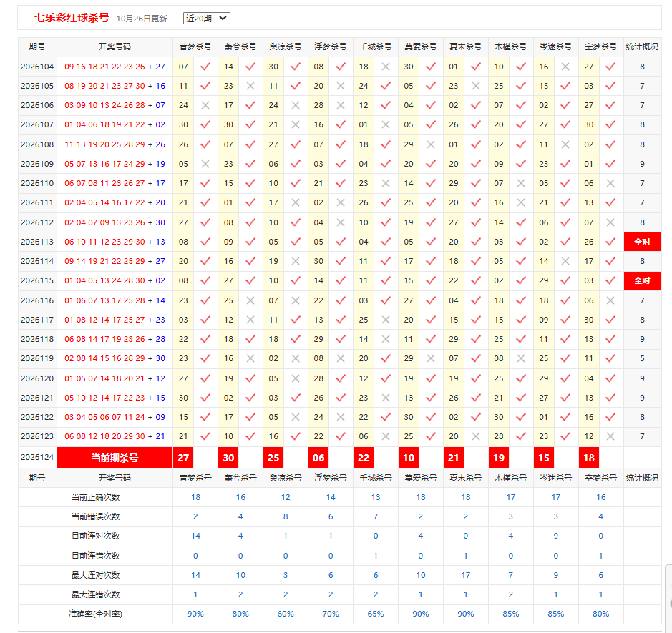Viewport: 672px width, 633px height.
Task: Click the cross mark for 空梦杀号 in row 2026116
Action: (x=610, y=300)
